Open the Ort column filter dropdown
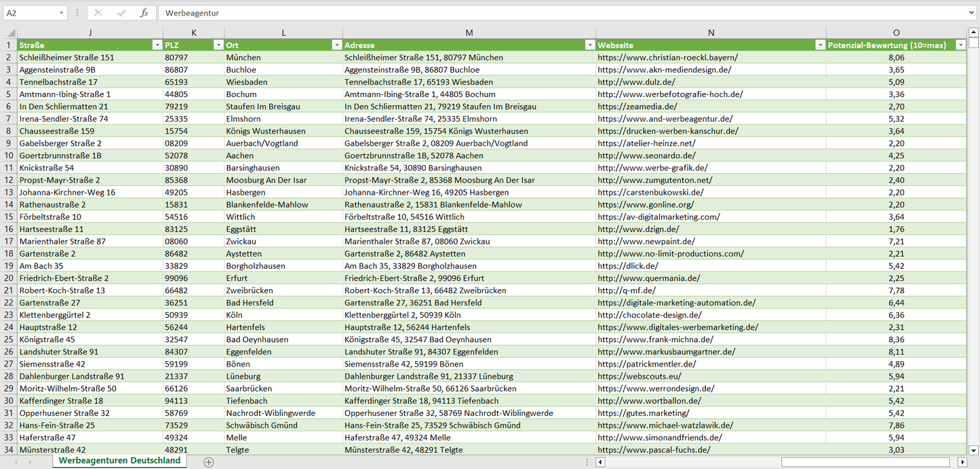Viewport: 980px width, 469px height. point(336,45)
